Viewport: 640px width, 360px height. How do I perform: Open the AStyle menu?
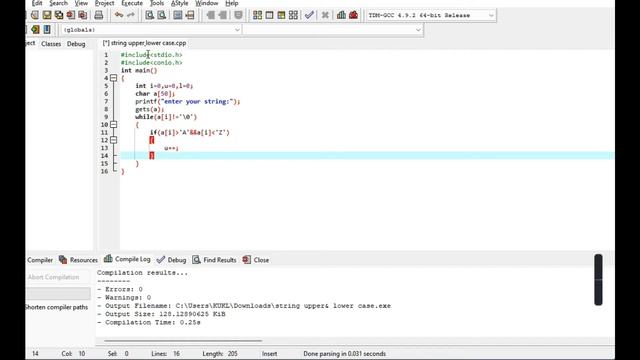pos(180,3)
